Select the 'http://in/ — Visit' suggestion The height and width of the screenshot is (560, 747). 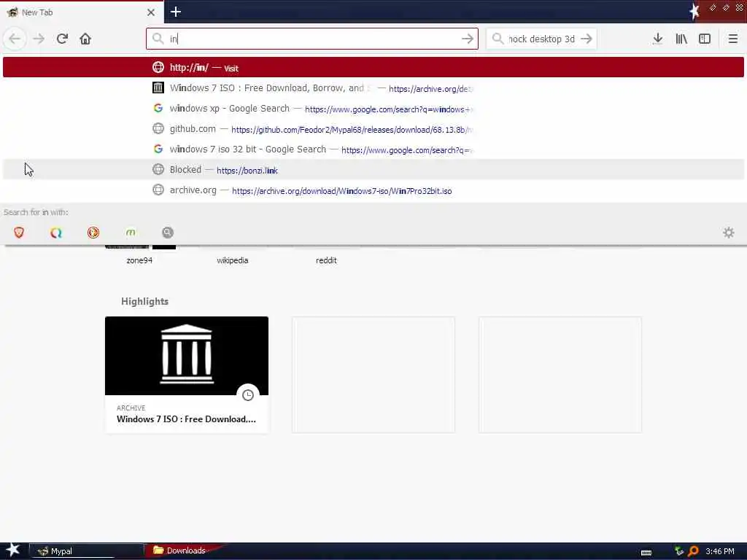coord(373,67)
